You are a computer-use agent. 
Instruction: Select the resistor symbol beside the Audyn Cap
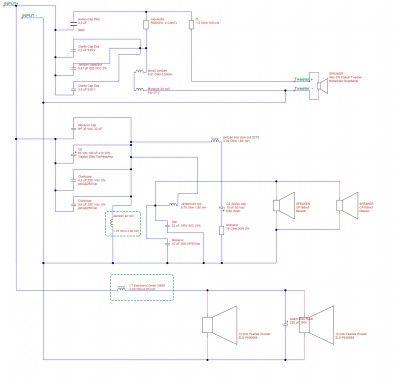[146, 25]
